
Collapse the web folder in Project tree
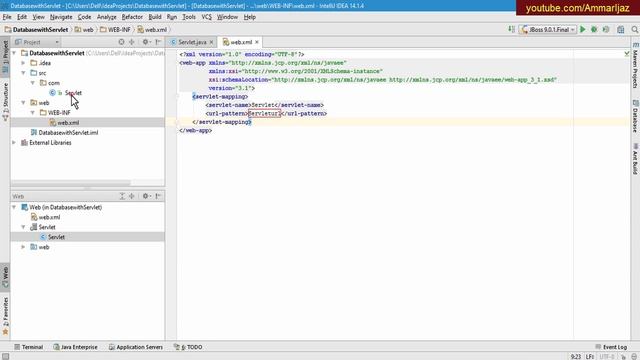click(24, 102)
